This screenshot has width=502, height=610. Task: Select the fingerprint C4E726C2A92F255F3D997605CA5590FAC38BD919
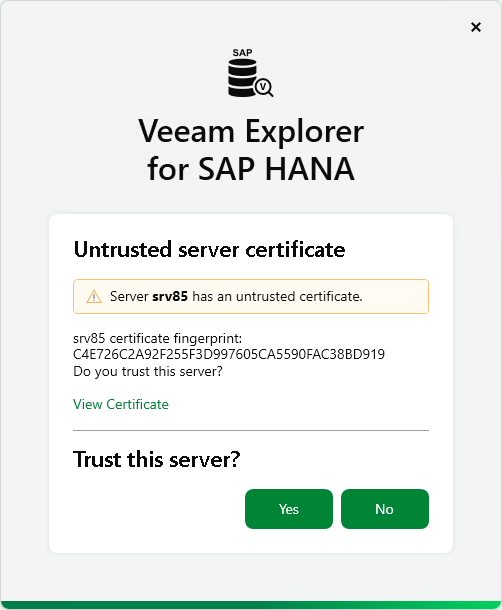click(x=229, y=354)
